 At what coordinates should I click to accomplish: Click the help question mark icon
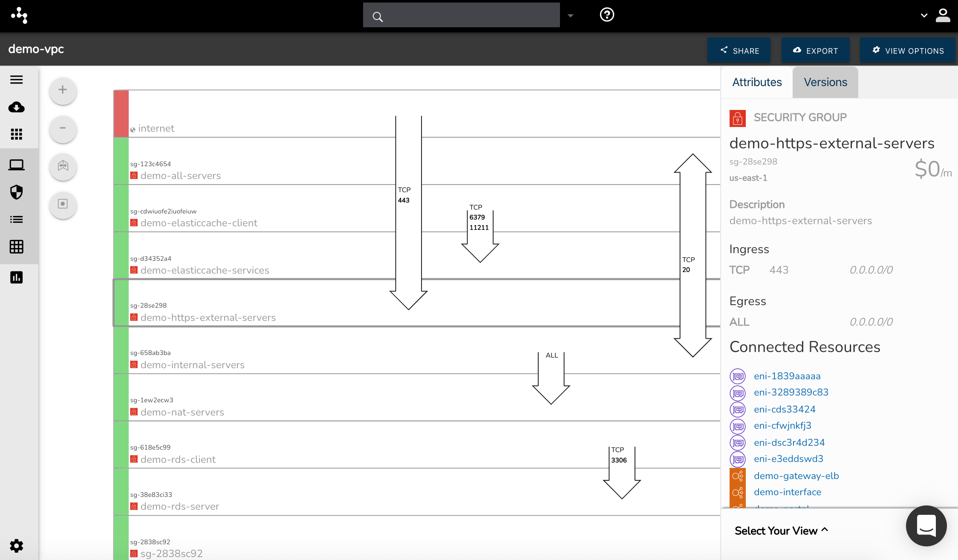coord(606,14)
